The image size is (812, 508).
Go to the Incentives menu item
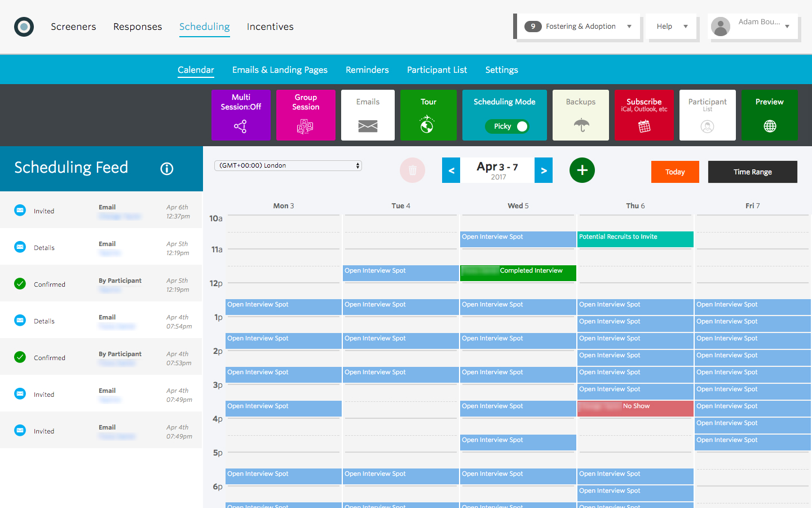tap(270, 27)
